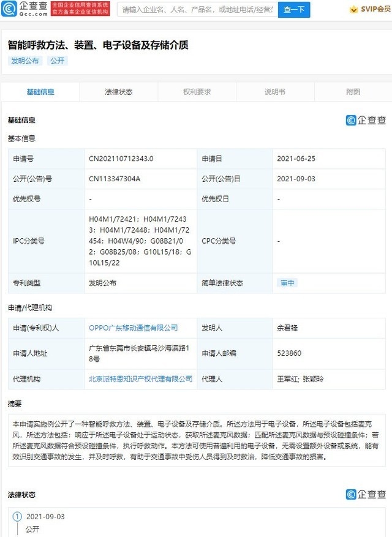This screenshot has height=537, width=392.
Task: Switch to the 附图 tab
Action: point(353,92)
